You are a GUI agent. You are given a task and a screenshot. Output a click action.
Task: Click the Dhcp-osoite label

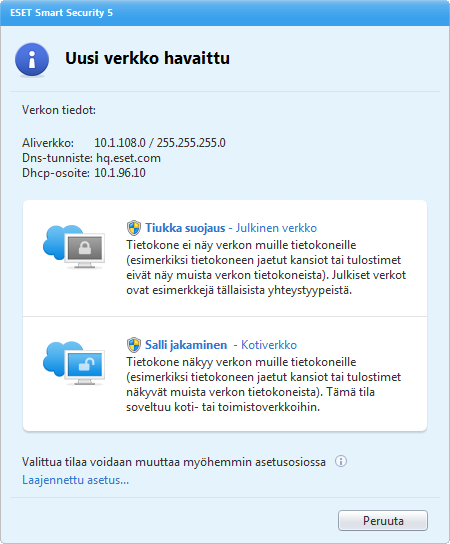pyautogui.click(x=56, y=173)
